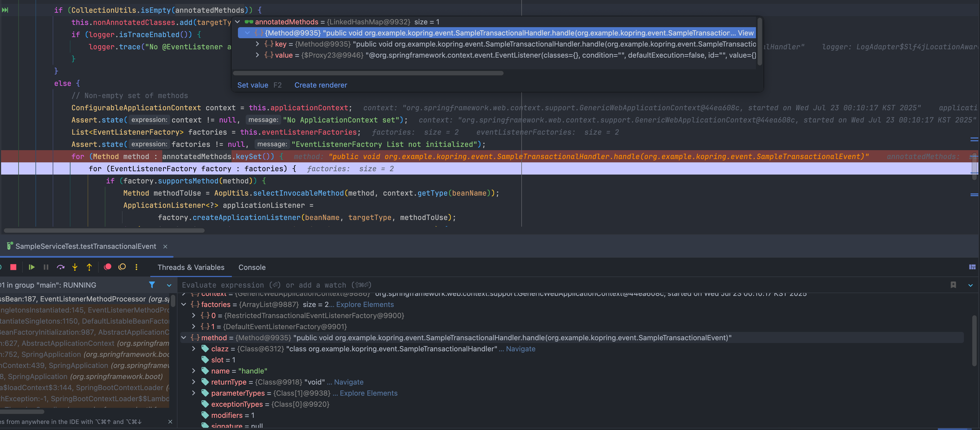Pause the running program
The height and width of the screenshot is (430, 980).
coord(46,267)
